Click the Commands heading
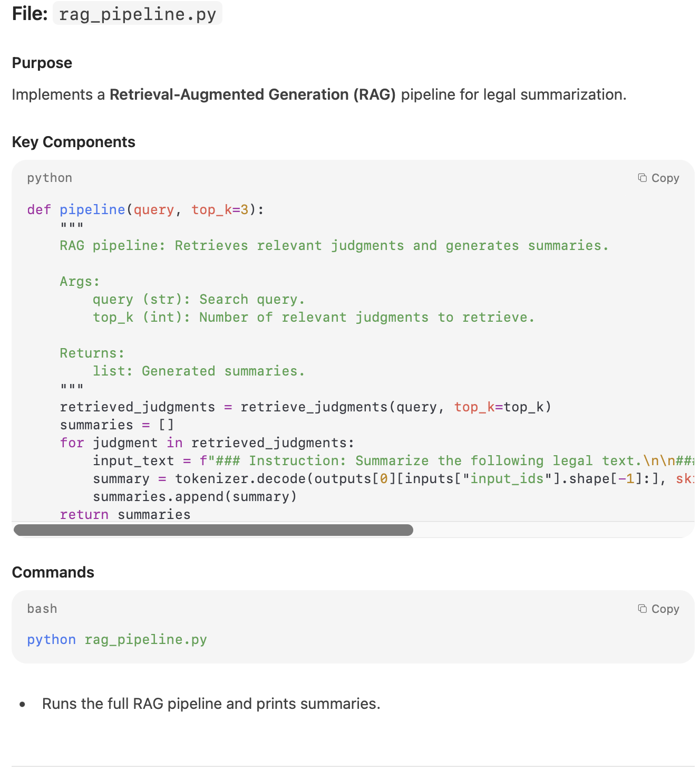Screen dimensions: 700x769 53,572
